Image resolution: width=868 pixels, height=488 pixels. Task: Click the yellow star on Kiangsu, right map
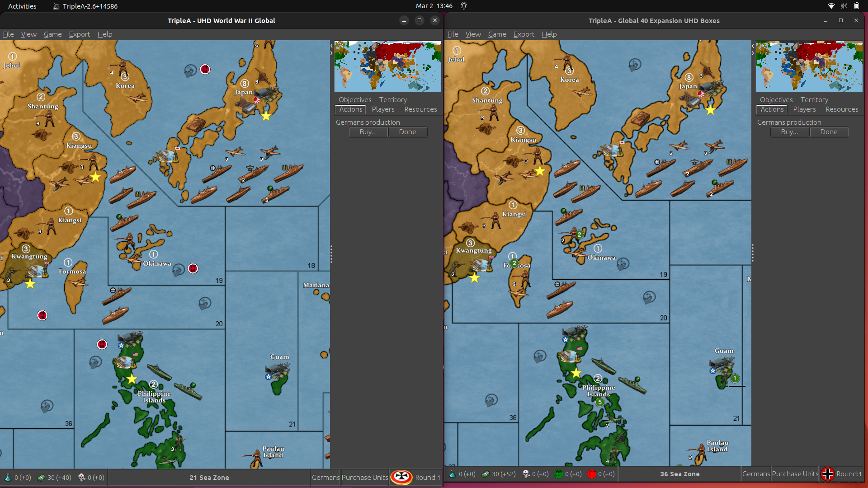point(540,171)
